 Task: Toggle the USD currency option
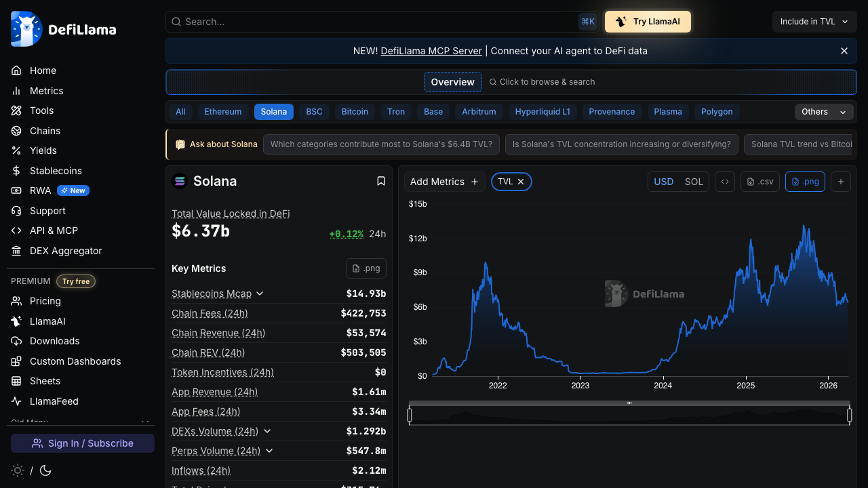coord(663,182)
